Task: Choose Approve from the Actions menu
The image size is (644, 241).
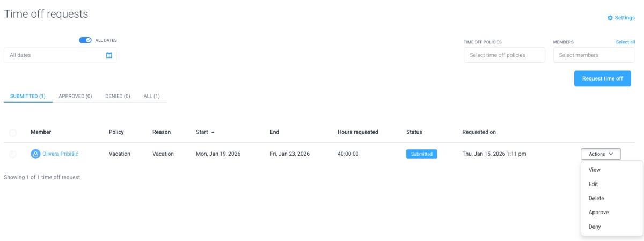Action: (598, 213)
